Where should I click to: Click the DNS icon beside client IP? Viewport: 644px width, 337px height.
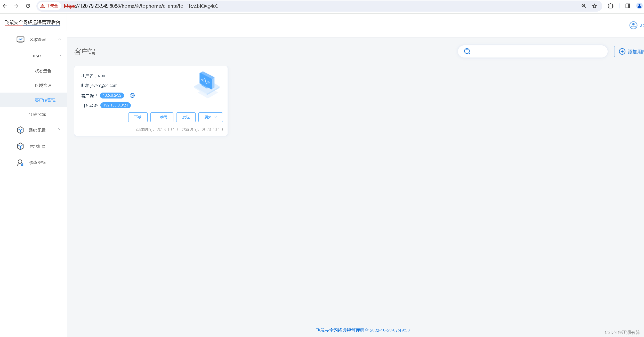click(132, 95)
